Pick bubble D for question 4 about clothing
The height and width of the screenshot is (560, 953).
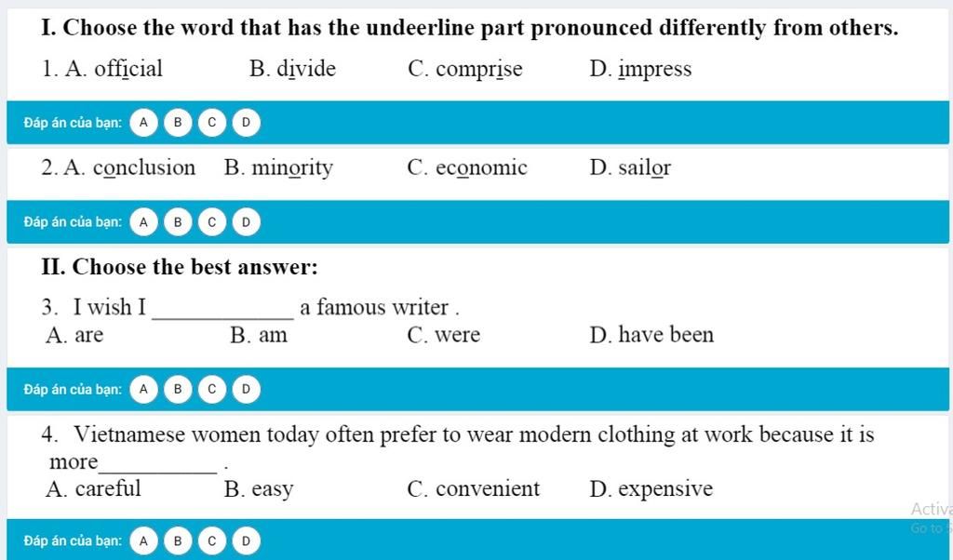point(246,540)
